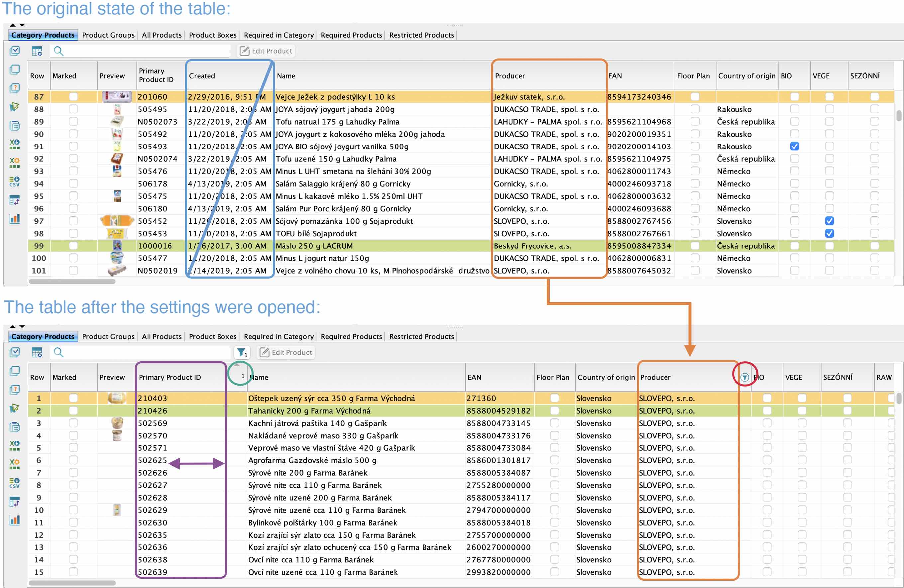Viewport: 904px width, 588px height.
Task: Click horizontal scrollbar under lower table
Action: click(x=72, y=583)
